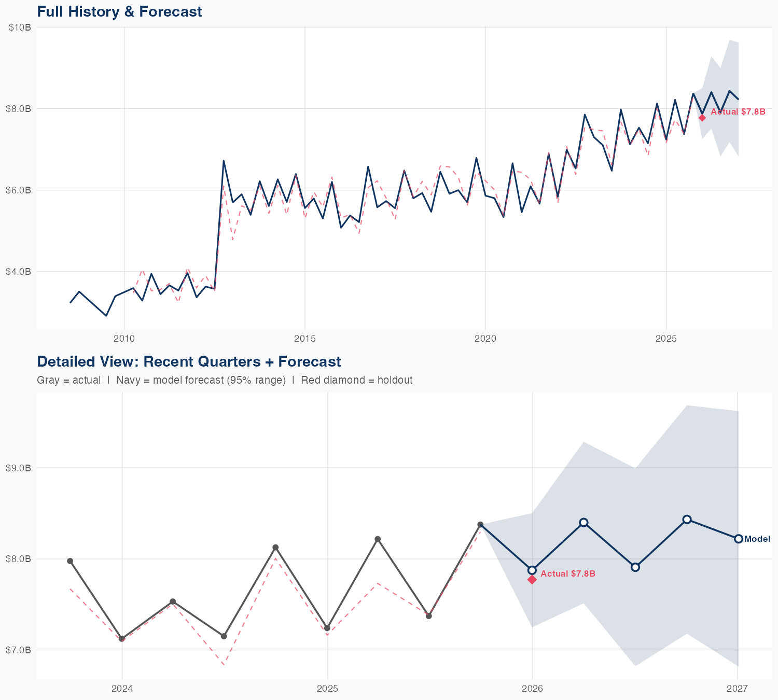
Task: Click the 'Model' label at forecast line end
Action: point(757,539)
